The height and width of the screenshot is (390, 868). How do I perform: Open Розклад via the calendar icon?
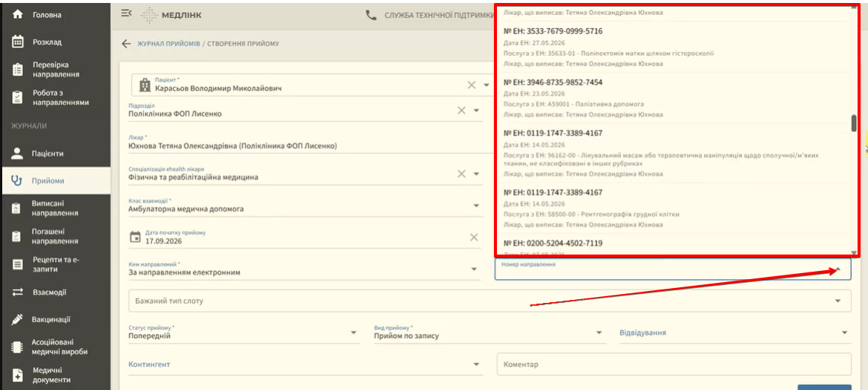tap(18, 42)
